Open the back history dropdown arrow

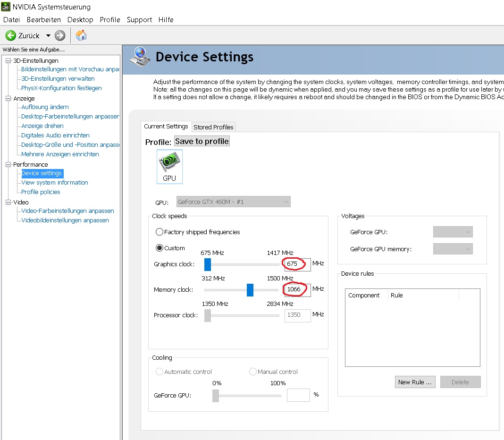tap(48, 36)
